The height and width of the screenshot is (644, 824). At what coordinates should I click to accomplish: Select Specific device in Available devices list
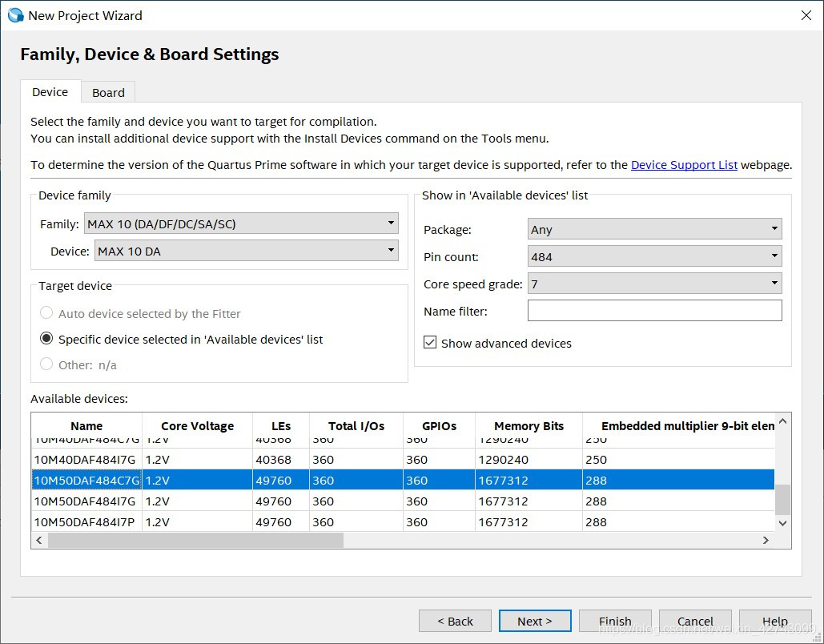click(x=46, y=339)
